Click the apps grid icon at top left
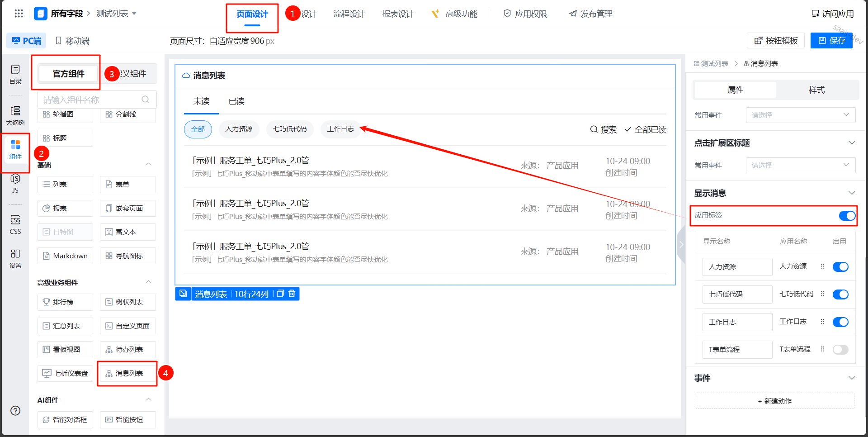868x437 pixels. click(x=19, y=14)
